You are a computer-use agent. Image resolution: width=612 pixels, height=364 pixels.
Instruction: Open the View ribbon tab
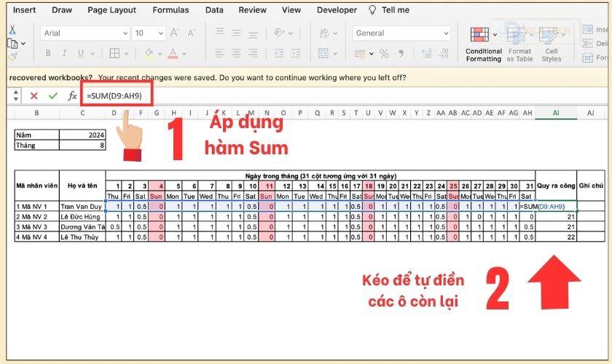coord(291,10)
